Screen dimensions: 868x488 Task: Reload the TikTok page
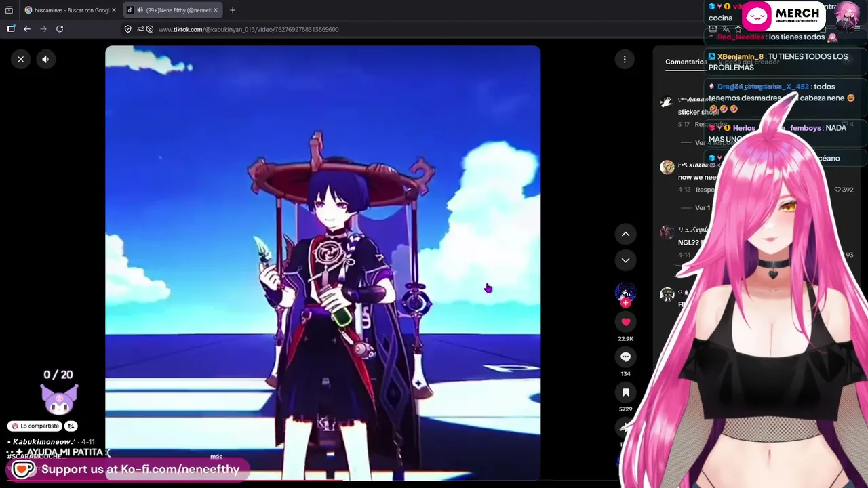60,29
